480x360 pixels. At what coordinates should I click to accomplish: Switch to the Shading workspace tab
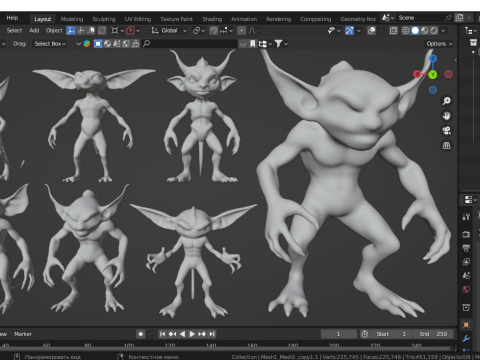pyautogui.click(x=212, y=19)
